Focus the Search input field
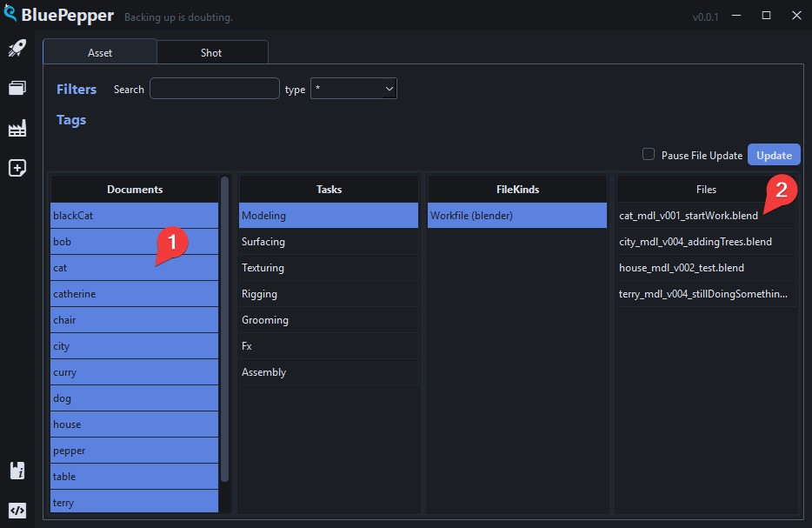This screenshot has width=812, height=528. click(x=215, y=89)
